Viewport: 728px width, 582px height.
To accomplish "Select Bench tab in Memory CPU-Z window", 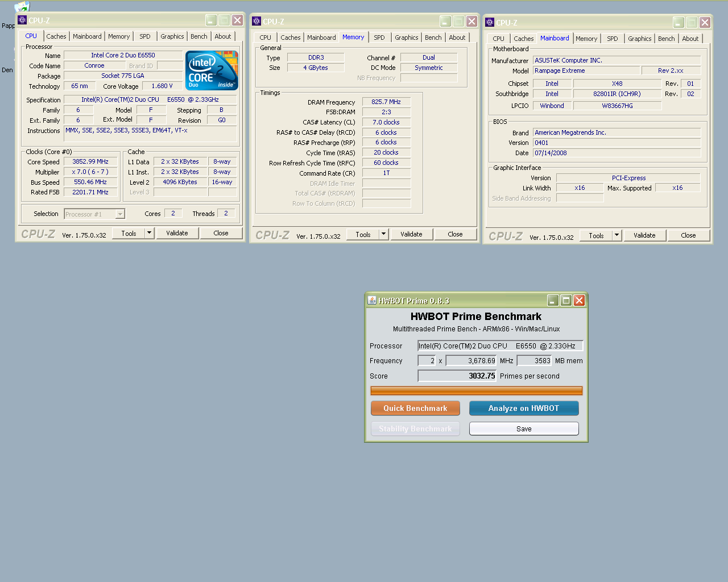I will tap(433, 38).
